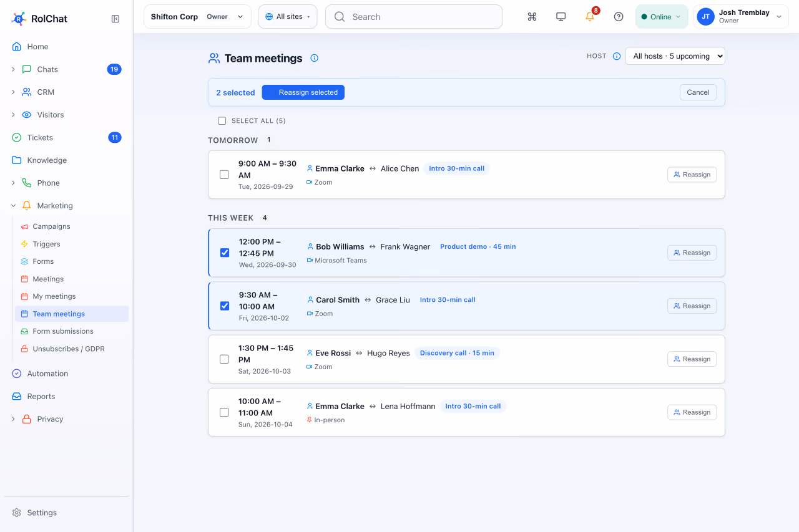Open the help question mark icon

[x=619, y=17]
